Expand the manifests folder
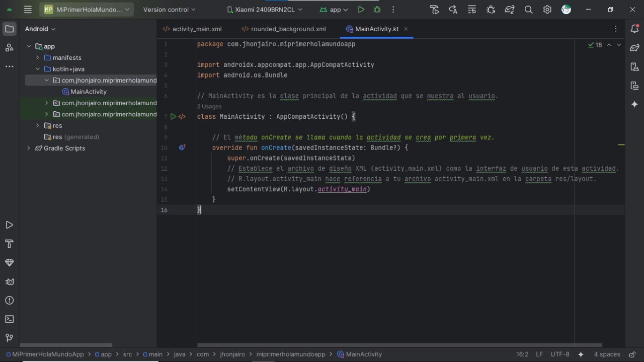644x362 pixels. 37,58
